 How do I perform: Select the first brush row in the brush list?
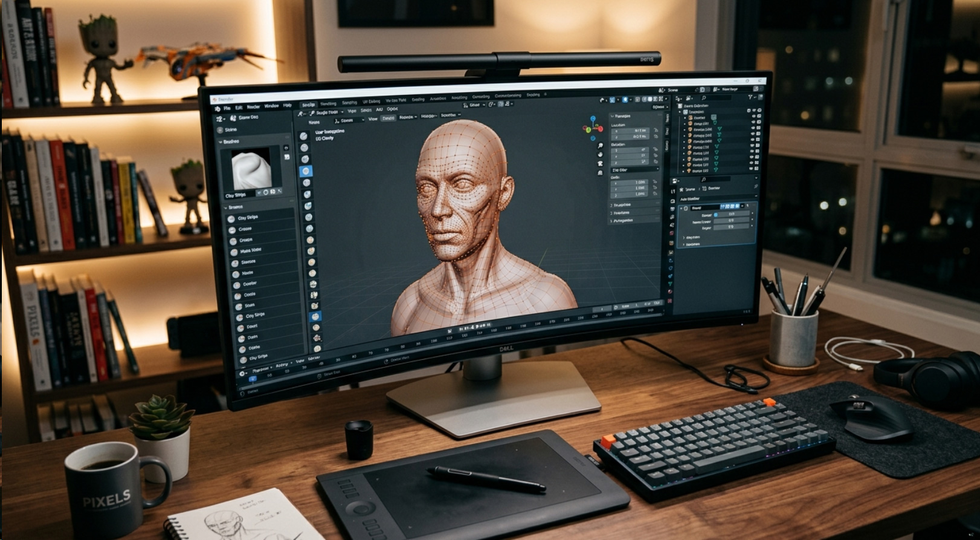[x=261, y=217]
